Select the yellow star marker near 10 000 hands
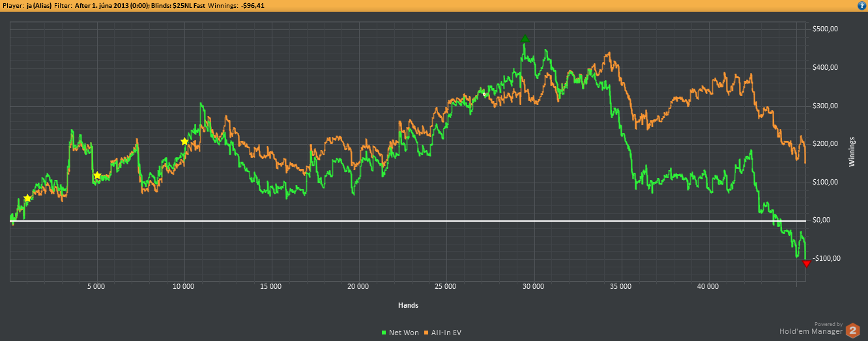 [x=184, y=141]
